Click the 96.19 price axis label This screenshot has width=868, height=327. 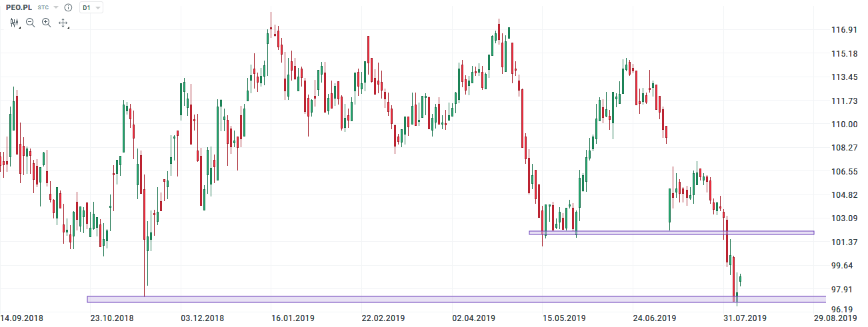(844, 310)
